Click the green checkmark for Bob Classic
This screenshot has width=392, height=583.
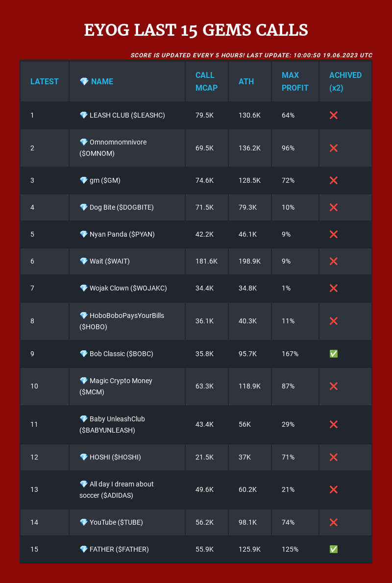pos(333,354)
